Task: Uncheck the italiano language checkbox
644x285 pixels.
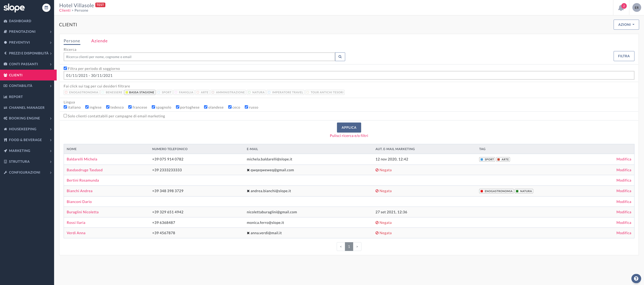Action: click(x=65, y=107)
